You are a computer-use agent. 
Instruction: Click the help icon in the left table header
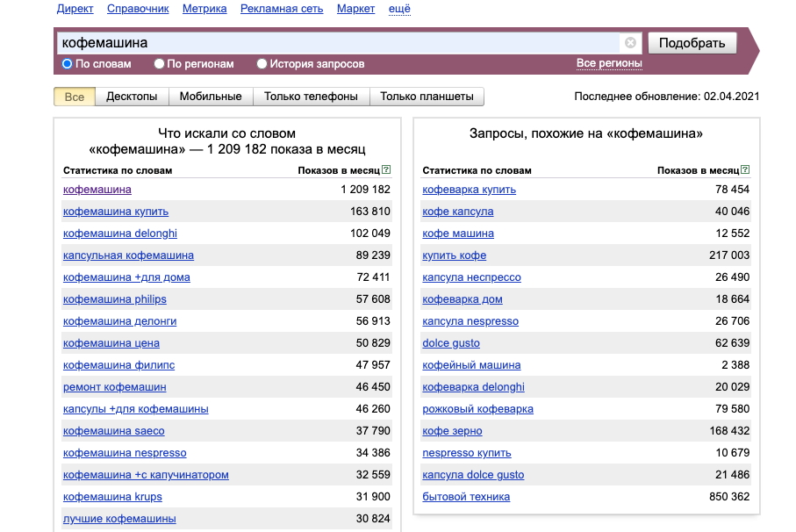(387, 170)
